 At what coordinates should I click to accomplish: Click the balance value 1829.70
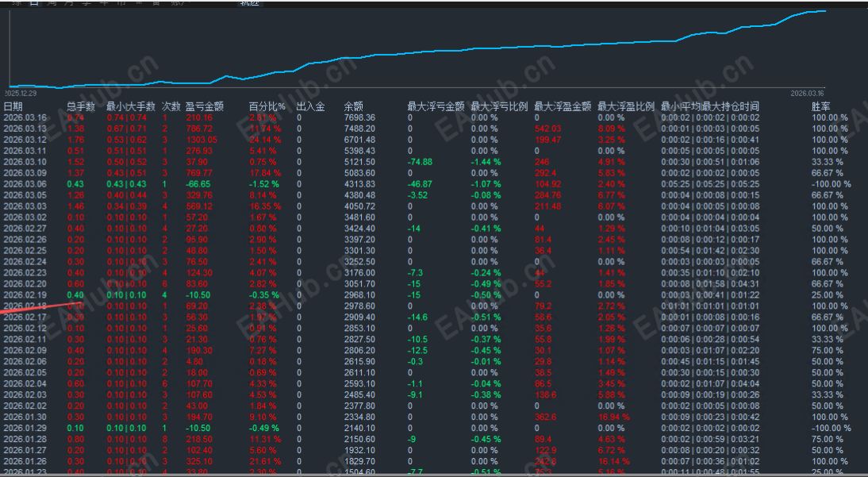click(359, 461)
